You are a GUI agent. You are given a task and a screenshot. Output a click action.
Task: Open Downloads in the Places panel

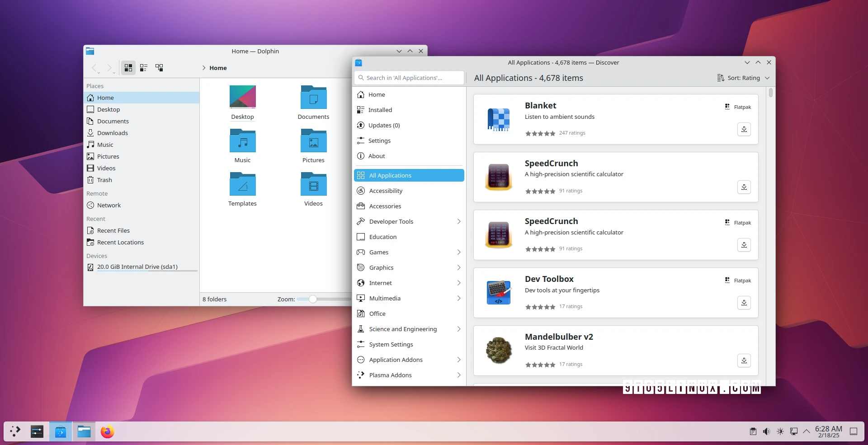[x=112, y=133]
